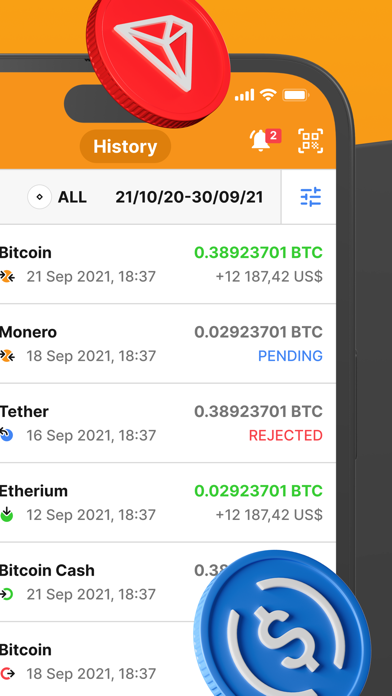Viewport: 392px width, 696px height.
Task: Click the blue USD Coin token
Action: click(282, 626)
